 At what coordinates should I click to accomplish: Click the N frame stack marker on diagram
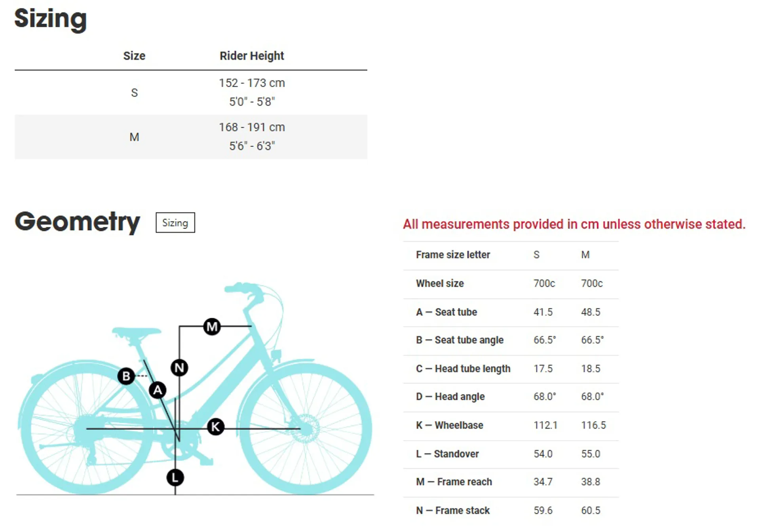(179, 368)
